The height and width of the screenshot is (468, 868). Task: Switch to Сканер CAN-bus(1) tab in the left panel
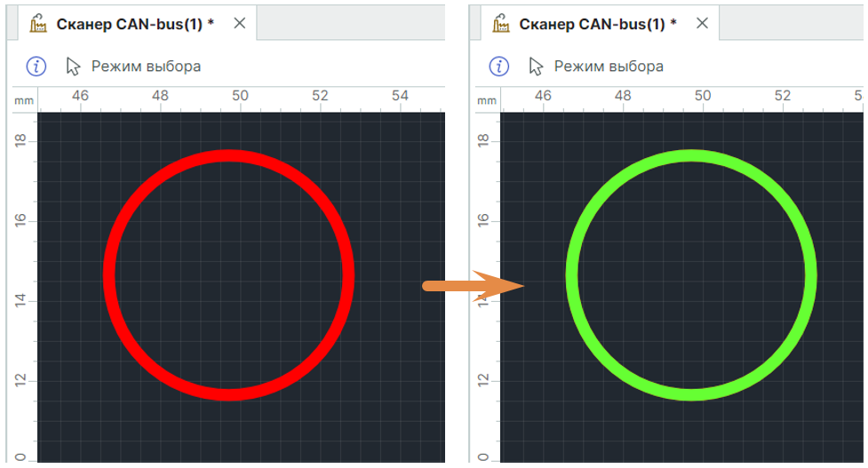(136, 24)
